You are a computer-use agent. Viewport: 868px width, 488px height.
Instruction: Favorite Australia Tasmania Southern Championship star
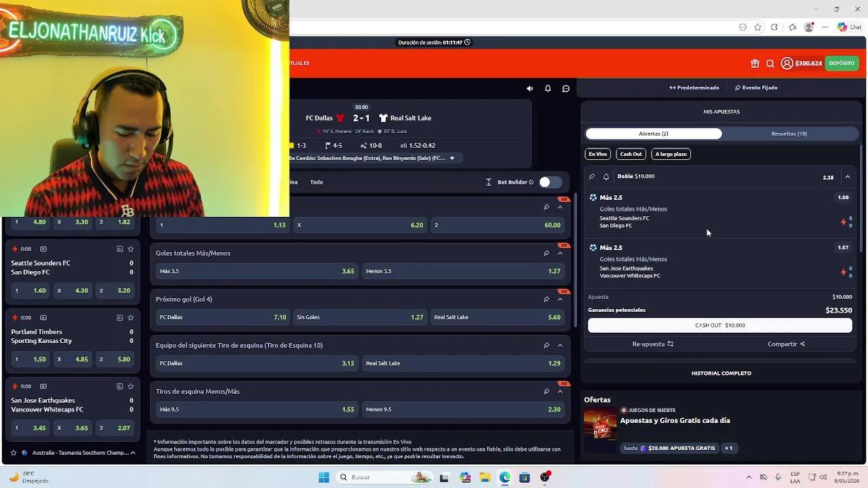[x=14, y=453]
